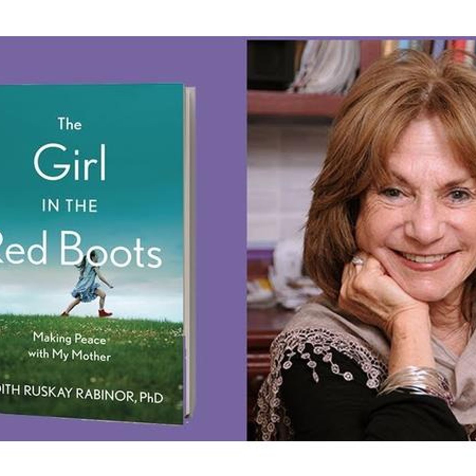
Task: Select the small "The" atop the title
Action: click(x=70, y=124)
